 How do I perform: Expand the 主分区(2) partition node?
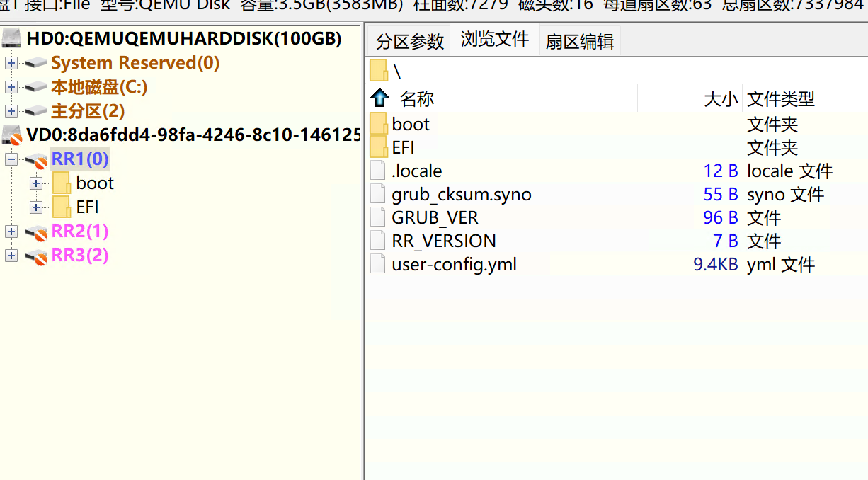click(11, 111)
